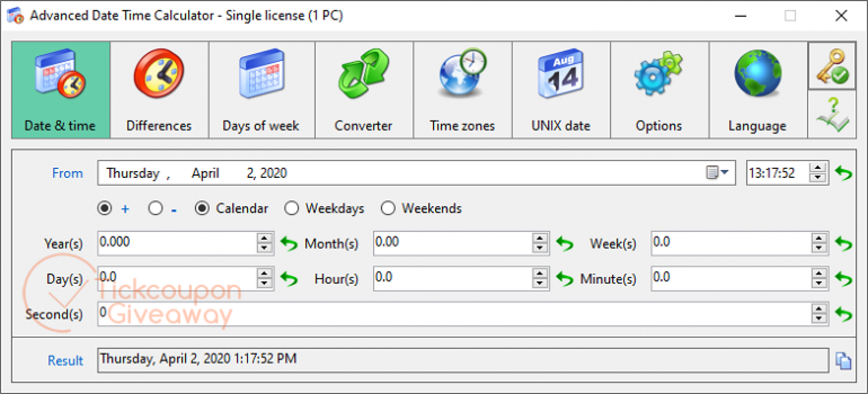Image resolution: width=868 pixels, height=394 pixels.
Task: Open the Days of week tab
Action: point(261,89)
